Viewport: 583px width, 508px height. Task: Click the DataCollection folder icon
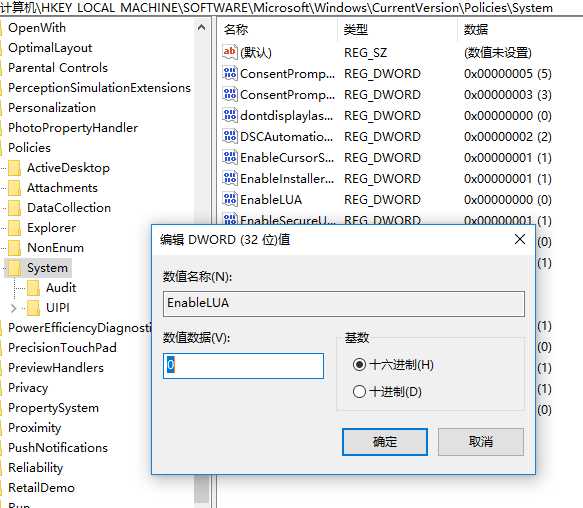click(15, 208)
